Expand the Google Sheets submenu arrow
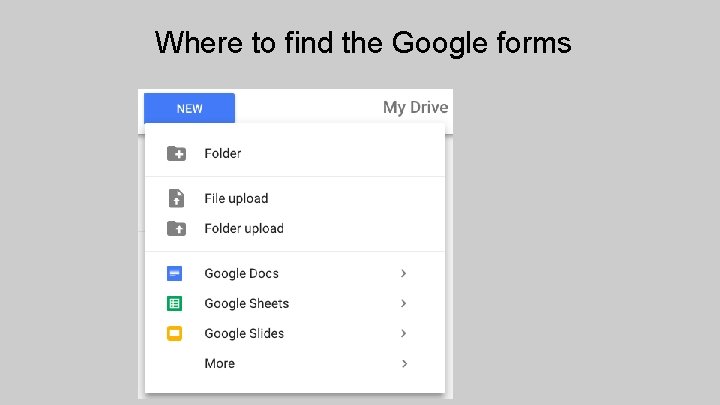This screenshot has height=405, width=720. [403, 303]
